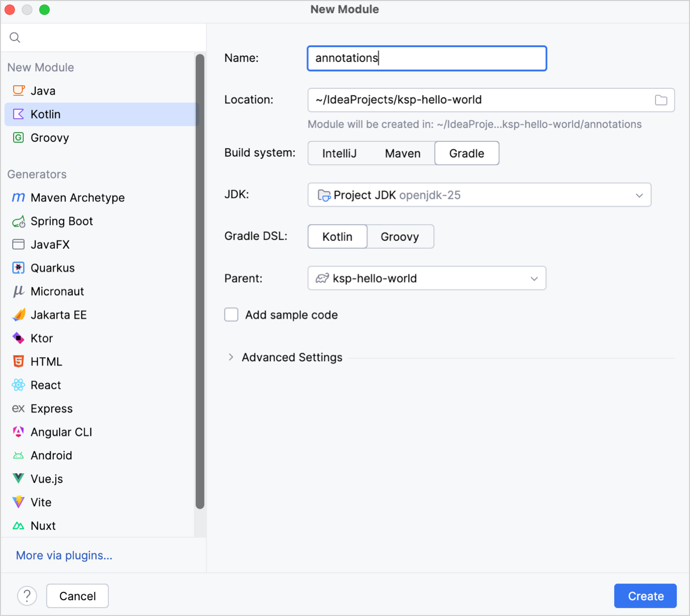This screenshot has width=690, height=616.
Task: Click the Create button
Action: (x=645, y=595)
